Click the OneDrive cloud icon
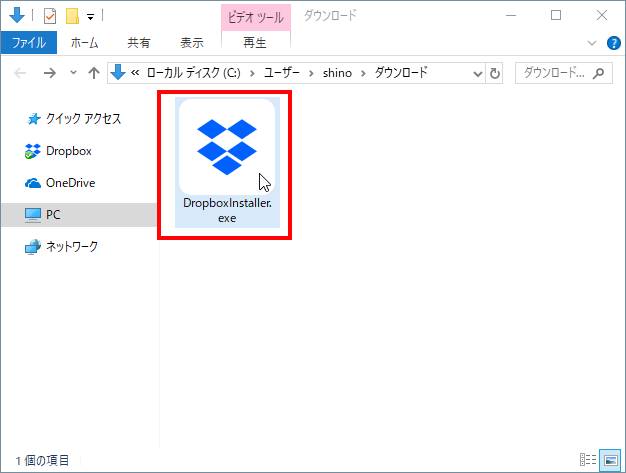Image resolution: width=626 pixels, height=473 pixels. pyautogui.click(x=33, y=183)
